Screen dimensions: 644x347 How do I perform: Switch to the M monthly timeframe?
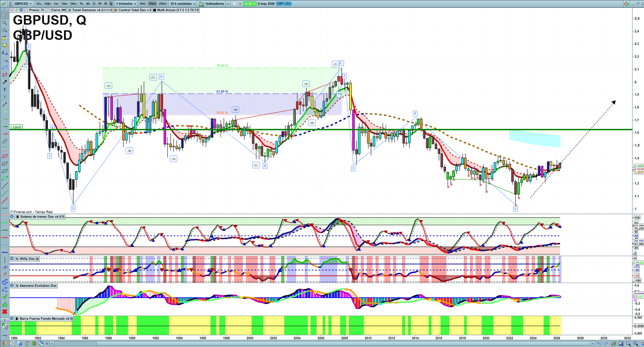(x=105, y=4)
